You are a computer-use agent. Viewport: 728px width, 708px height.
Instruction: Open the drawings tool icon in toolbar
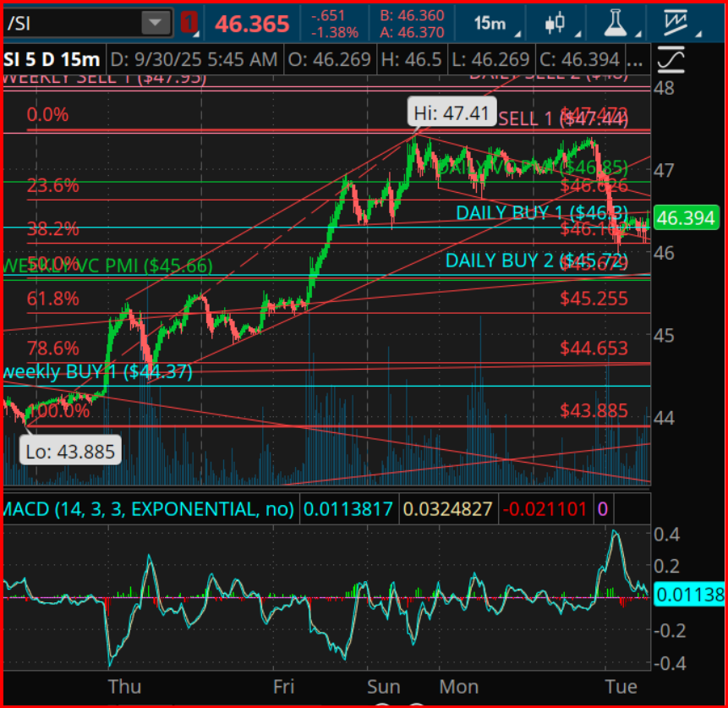point(676,23)
